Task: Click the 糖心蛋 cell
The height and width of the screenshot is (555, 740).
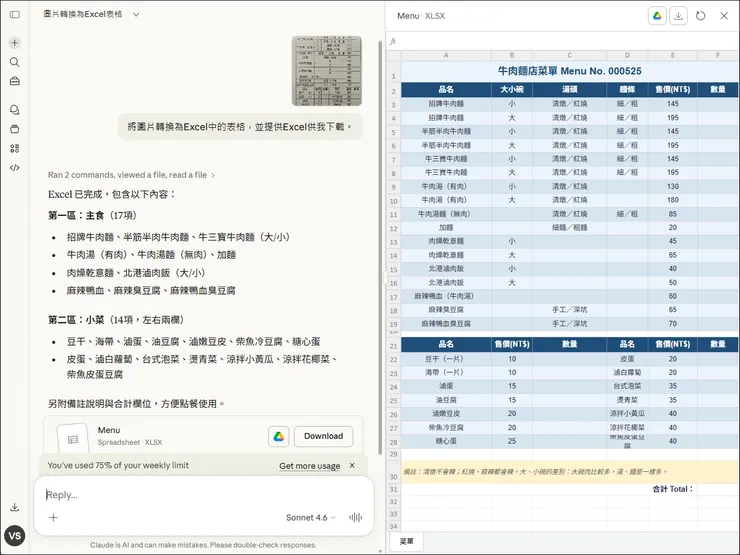Action: [x=446, y=441]
